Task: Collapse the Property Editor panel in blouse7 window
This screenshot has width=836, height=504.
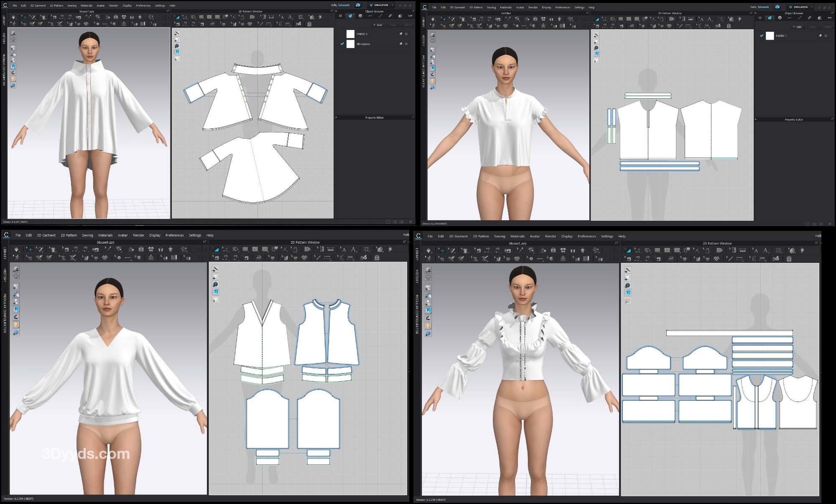Action: coord(336,117)
